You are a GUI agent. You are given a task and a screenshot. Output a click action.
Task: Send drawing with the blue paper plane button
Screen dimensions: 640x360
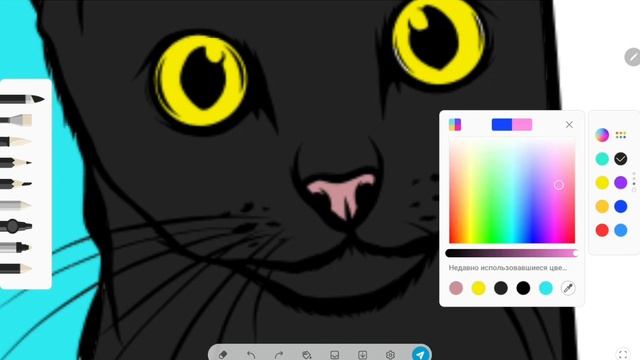point(421,353)
